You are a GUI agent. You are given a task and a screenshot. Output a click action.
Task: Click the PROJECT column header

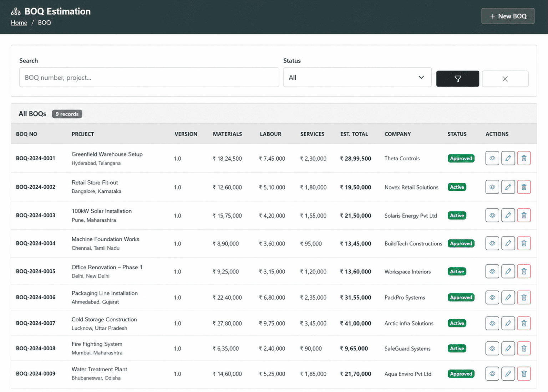coord(83,134)
